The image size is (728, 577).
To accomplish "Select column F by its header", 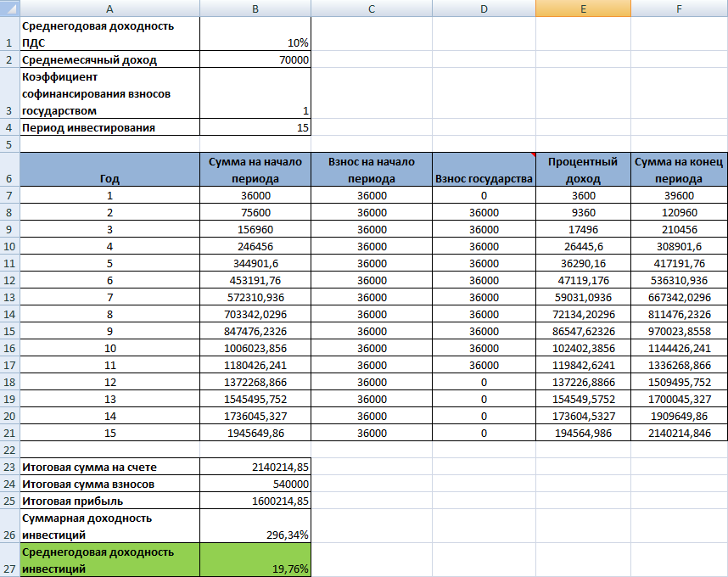I will [x=680, y=8].
